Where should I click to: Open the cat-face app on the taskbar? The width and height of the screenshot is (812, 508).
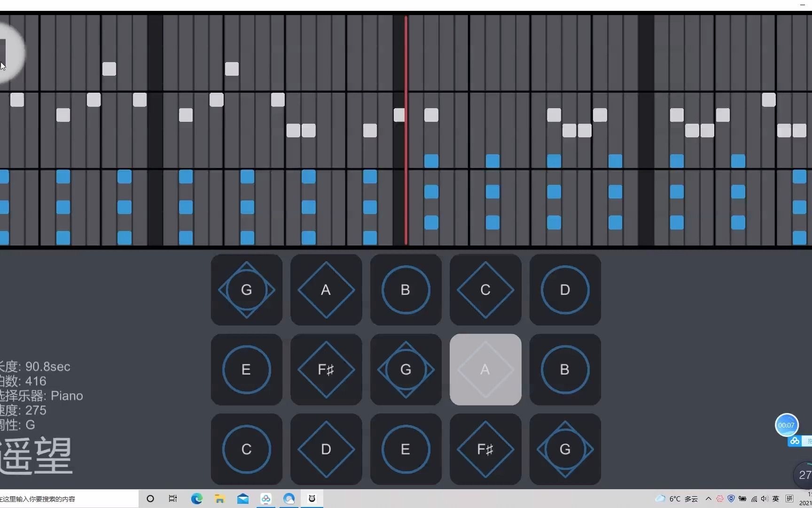[312, 499]
